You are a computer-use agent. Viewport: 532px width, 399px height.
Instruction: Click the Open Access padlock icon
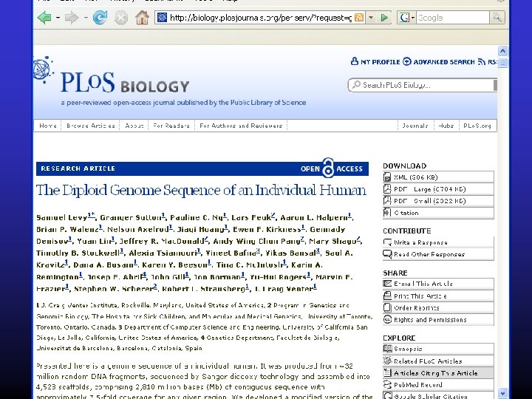coord(328,168)
